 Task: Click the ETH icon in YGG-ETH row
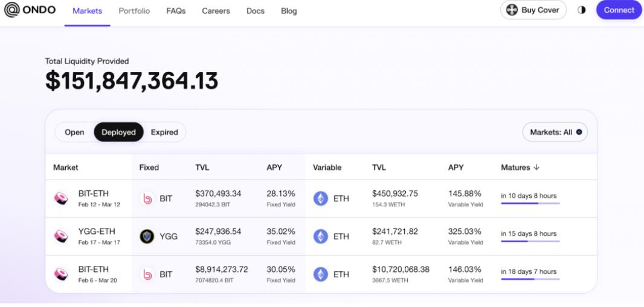pos(320,236)
